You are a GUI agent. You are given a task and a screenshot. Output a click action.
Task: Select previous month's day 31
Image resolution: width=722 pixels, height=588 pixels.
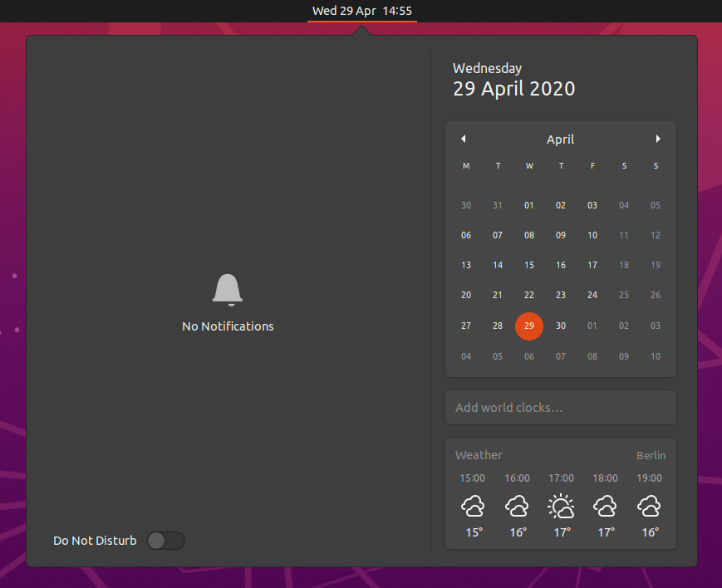tap(498, 205)
